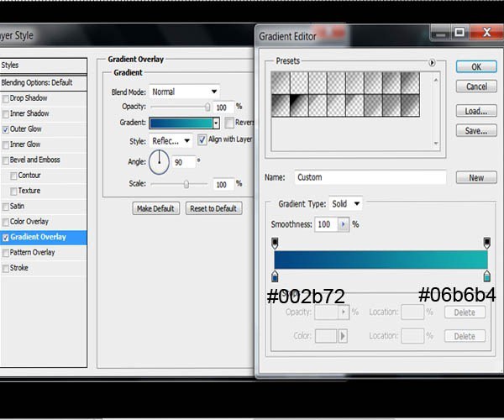Click the Make Default button

tap(156, 208)
